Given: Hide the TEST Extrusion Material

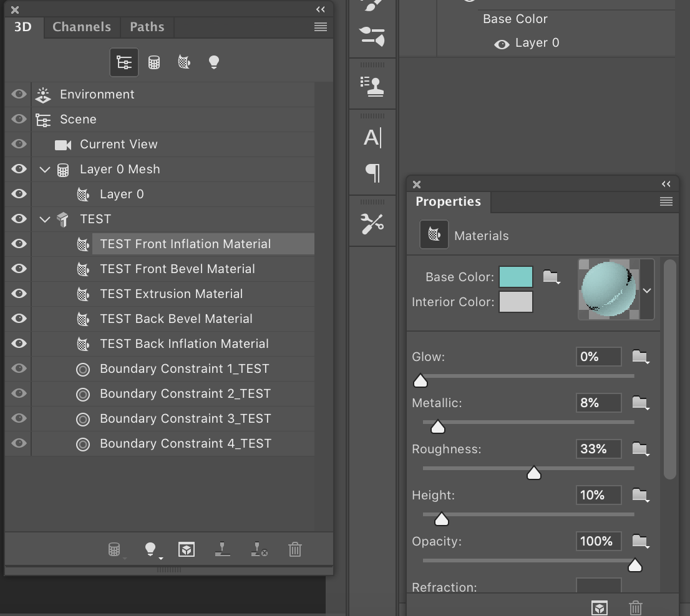Looking at the screenshot, I should coord(18,294).
